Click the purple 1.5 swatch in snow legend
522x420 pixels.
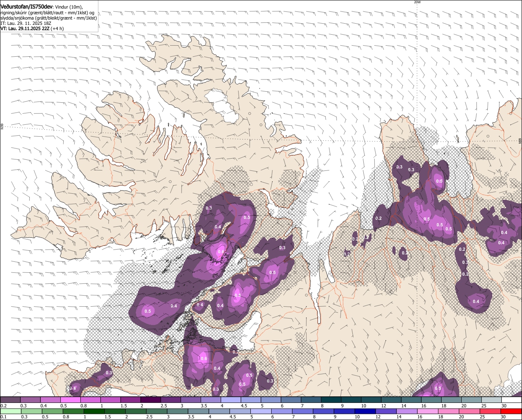(131, 400)
